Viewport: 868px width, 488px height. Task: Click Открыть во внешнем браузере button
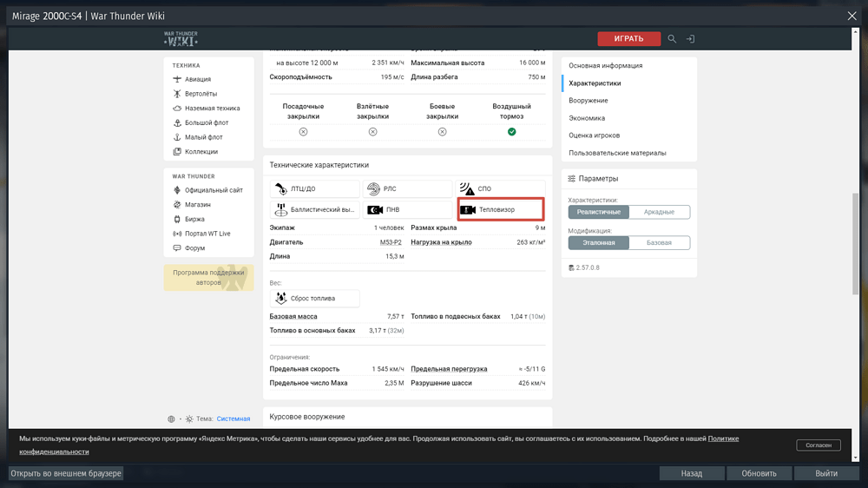pos(66,473)
